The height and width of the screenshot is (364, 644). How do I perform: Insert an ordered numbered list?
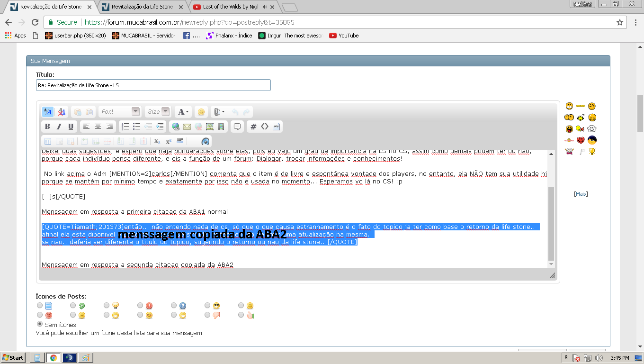click(x=125, y=127)
